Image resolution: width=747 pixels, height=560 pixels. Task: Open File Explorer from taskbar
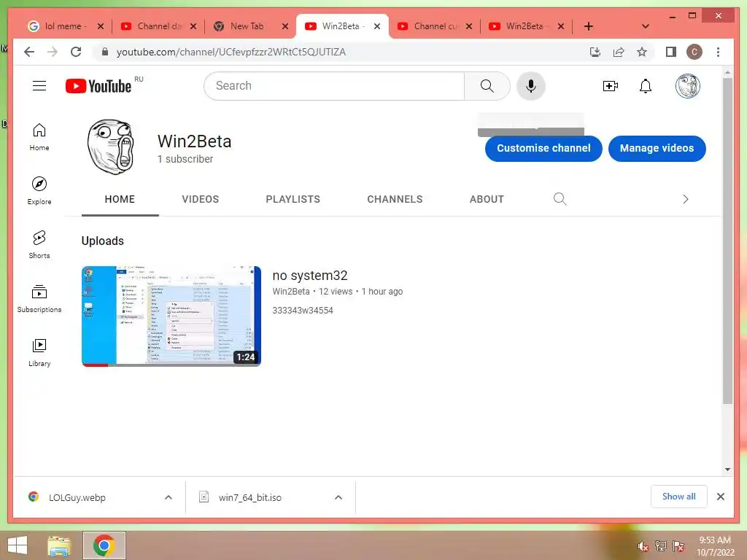[59, 545]
